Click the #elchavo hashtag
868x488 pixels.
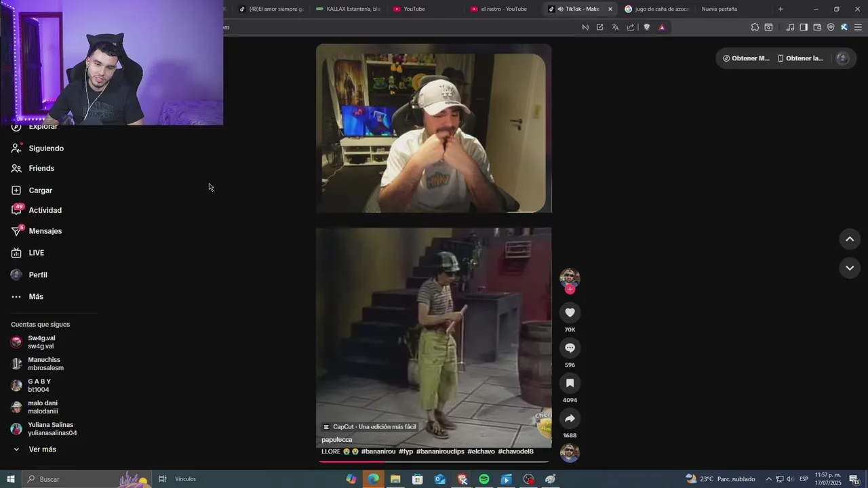point(481,451)
